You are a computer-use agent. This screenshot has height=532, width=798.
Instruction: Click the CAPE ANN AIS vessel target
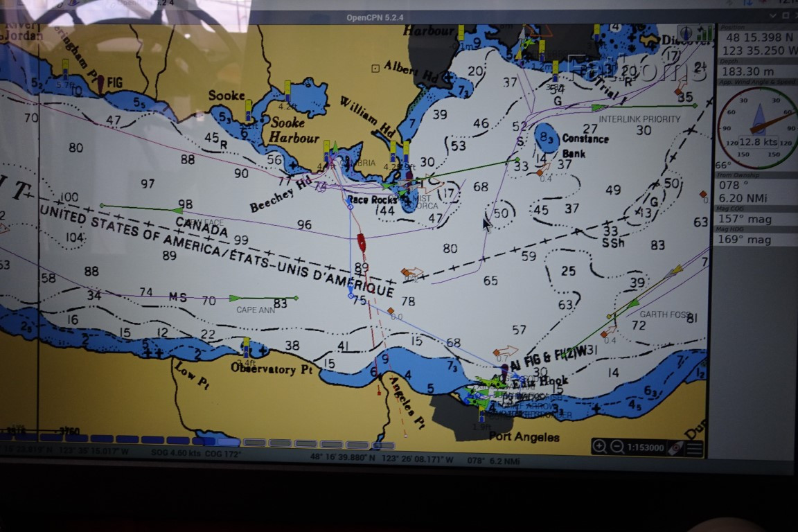235,299
